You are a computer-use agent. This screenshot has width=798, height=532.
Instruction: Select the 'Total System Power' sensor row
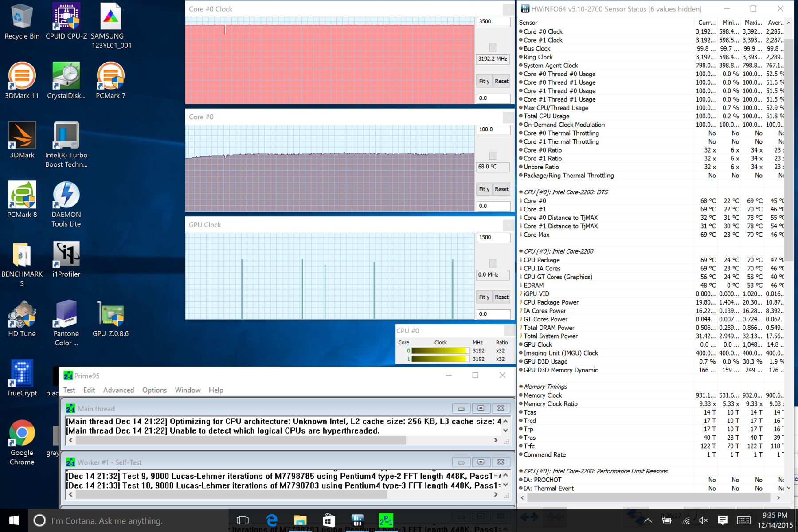pos(651,336)
